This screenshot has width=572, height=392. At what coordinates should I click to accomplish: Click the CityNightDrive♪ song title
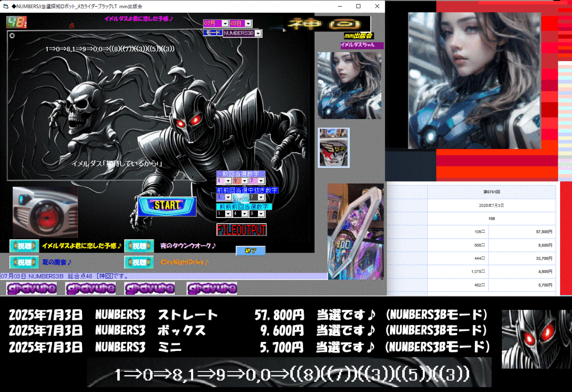click(x=185, y=262)
